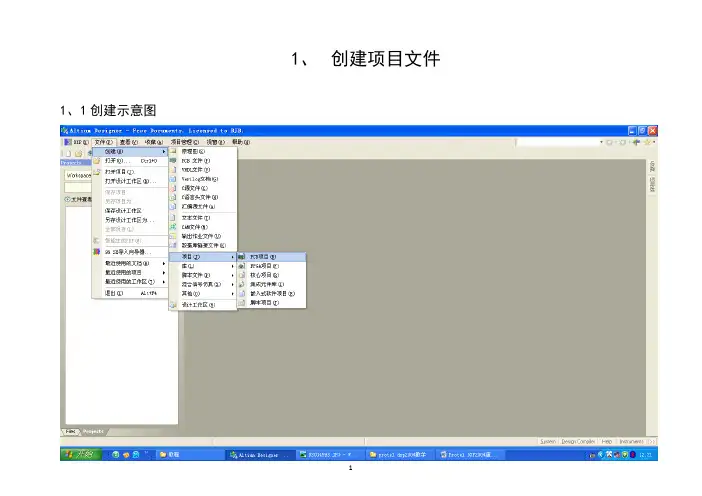Click the System button in the status bar
Image resolution: width=702 pixels, height=496 pixels.
pyautogui.click(x=550, y=439)
